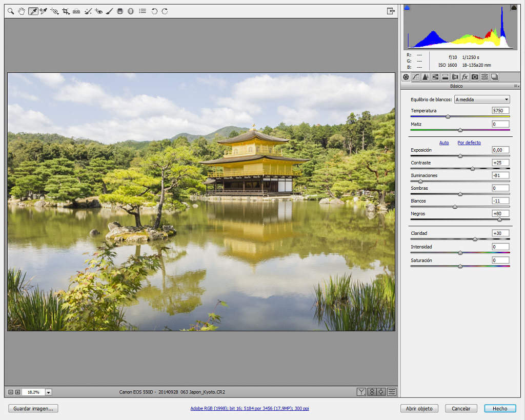Rotate image counterclockwise
The width and height of the screenshot is (525, 420).
tap(154, 11)
